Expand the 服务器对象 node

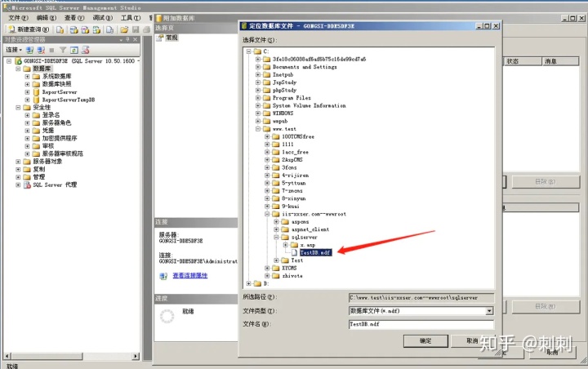point(18,162)
